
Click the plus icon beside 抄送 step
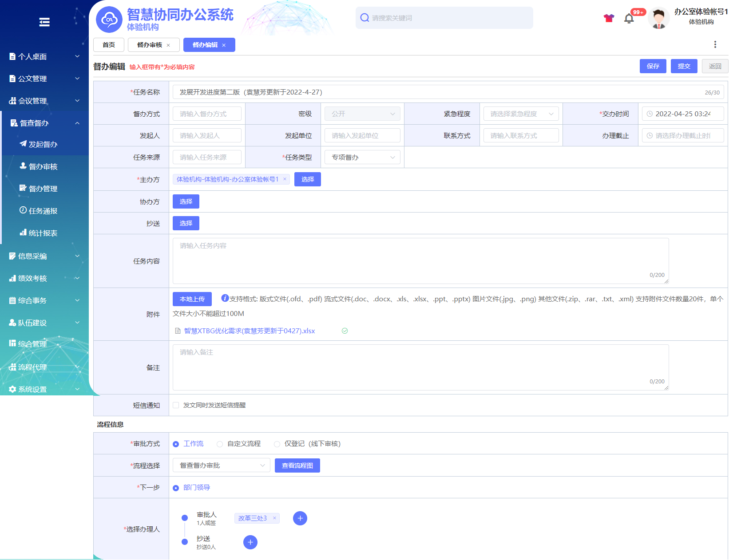pyautogui.click(x=250, y=542)
